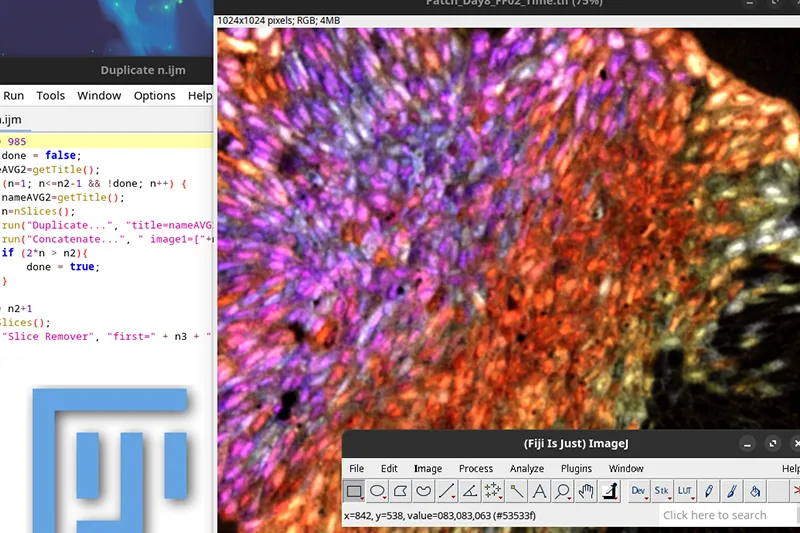
Task: Select the Polygon selection tool
Action: [x=400, y=491]
